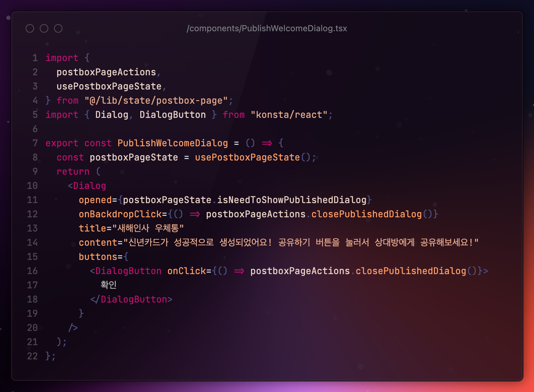Click the buttons attribute on line 15
Viewport: 534px width, 392px height.
(x=98, y=257)
